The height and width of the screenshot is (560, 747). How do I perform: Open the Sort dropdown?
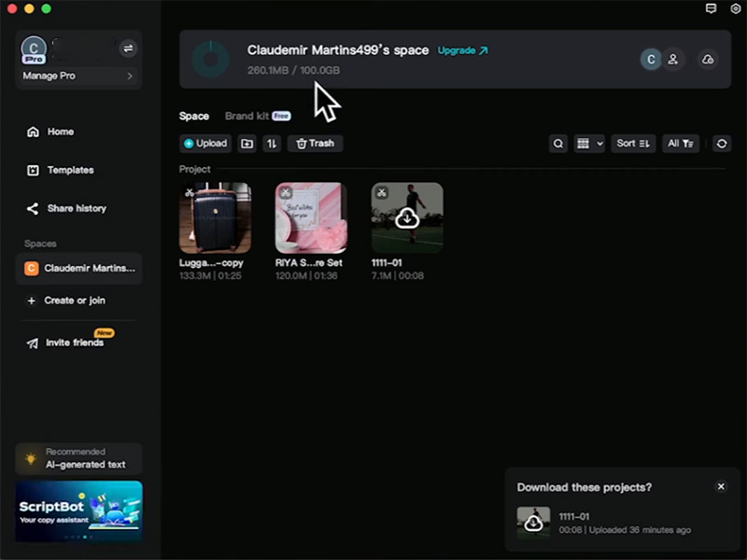pyautogui.click(x=633, y=144)
